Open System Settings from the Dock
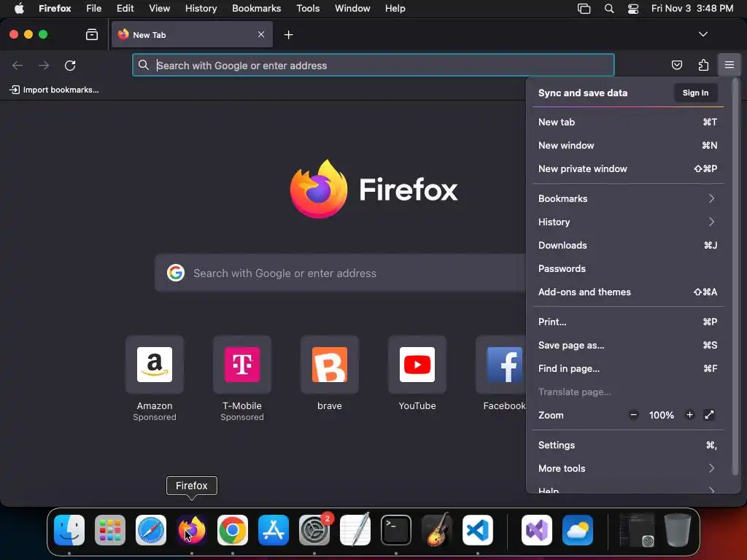Image resolution: width=747 pixels, height=560 pixels. 314,530
